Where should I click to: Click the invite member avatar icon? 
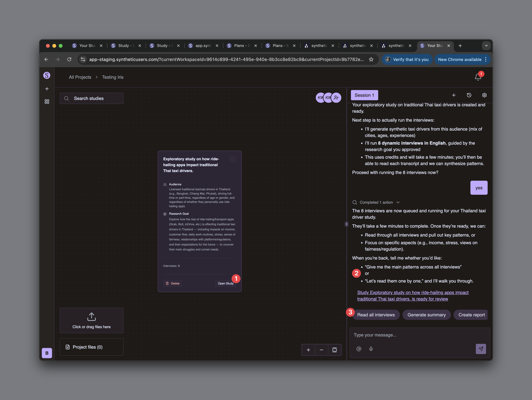click(336, 98)
